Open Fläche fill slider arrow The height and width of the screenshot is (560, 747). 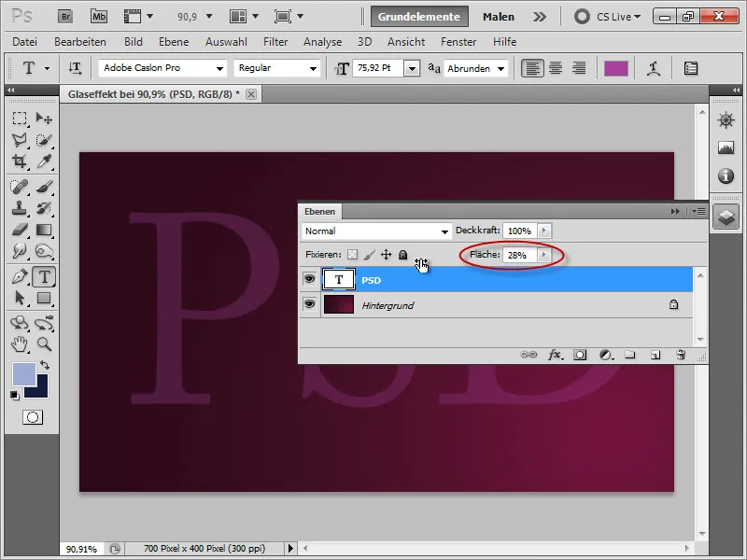click(x=544, y=255)
